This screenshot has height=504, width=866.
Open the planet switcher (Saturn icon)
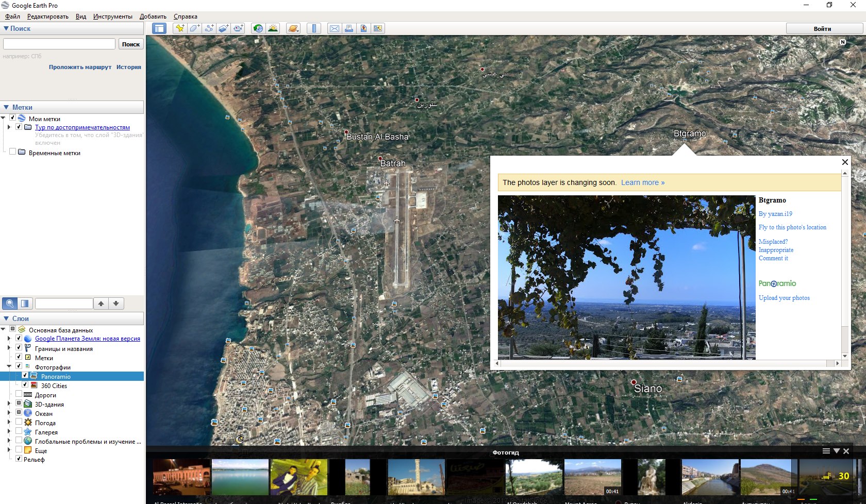coord(293,28)
